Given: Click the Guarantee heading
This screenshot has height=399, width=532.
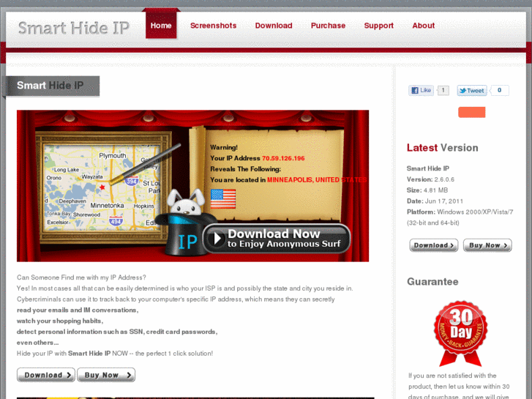Looking at the screenshot, I should pos(432,282).
